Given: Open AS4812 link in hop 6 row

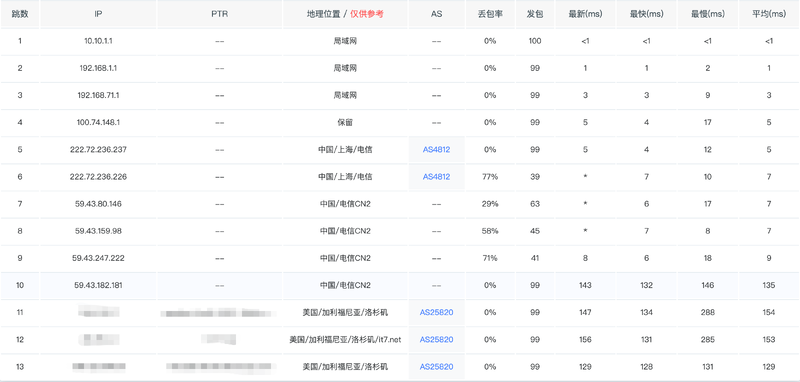Looking at the screenshot, I should (436, 176).
